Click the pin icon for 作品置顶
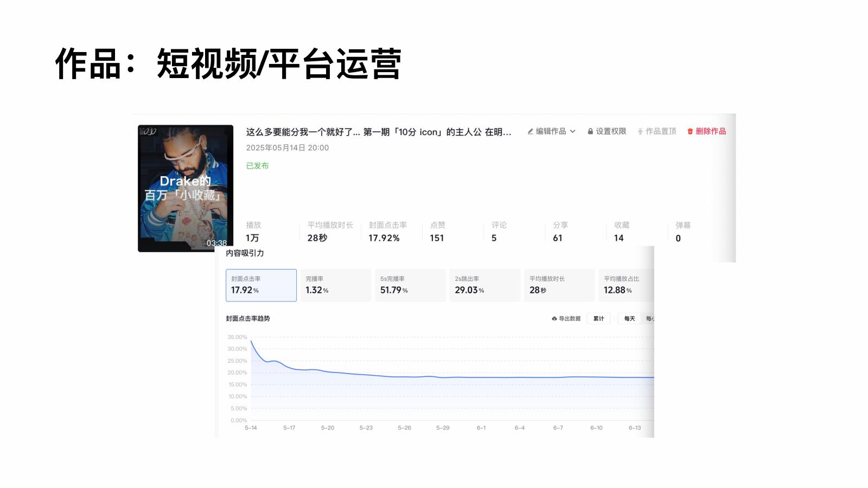This screenshot has height=488, width=868. pos(640,131)
